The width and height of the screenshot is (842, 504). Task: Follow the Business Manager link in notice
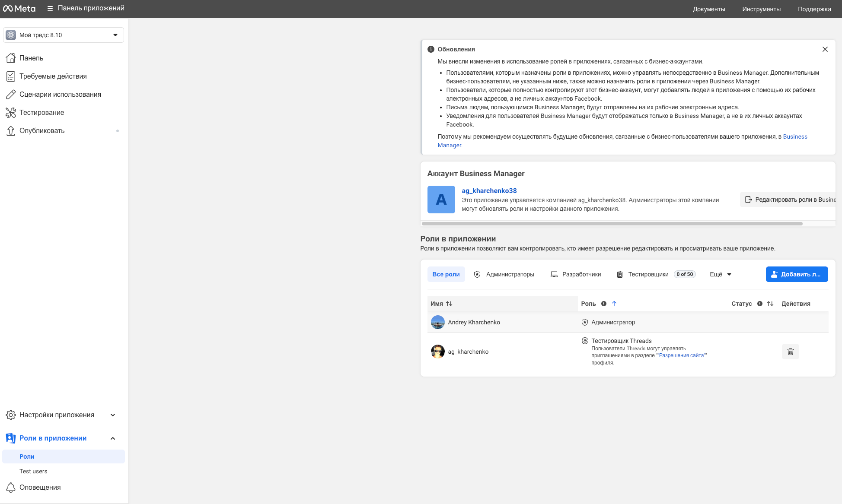coord(795,136)
